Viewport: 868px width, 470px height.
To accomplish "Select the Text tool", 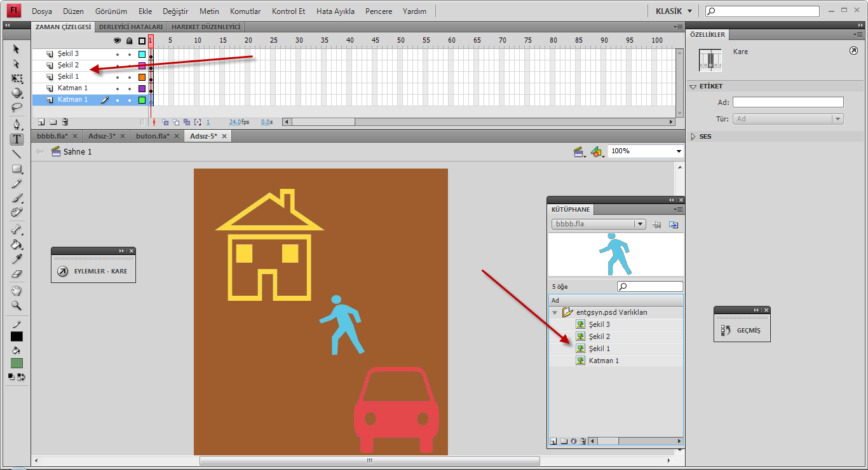I will pyautogui.click(x=17, y=139).
